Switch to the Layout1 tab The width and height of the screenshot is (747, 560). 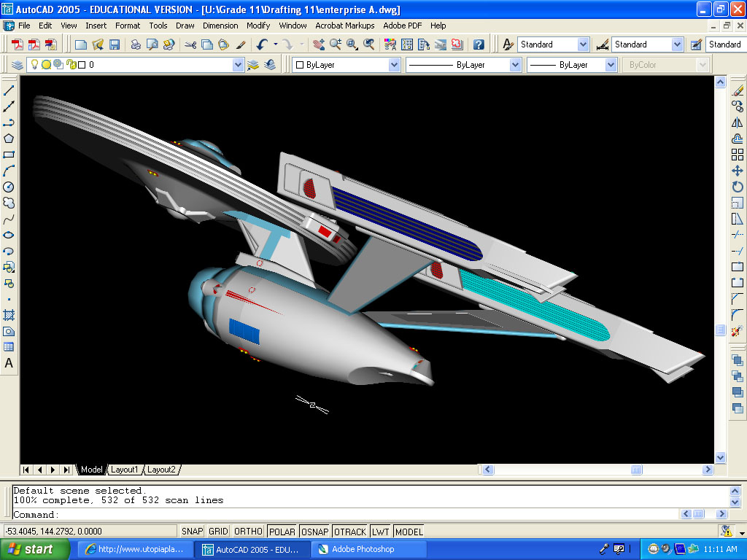click(125, 470)
